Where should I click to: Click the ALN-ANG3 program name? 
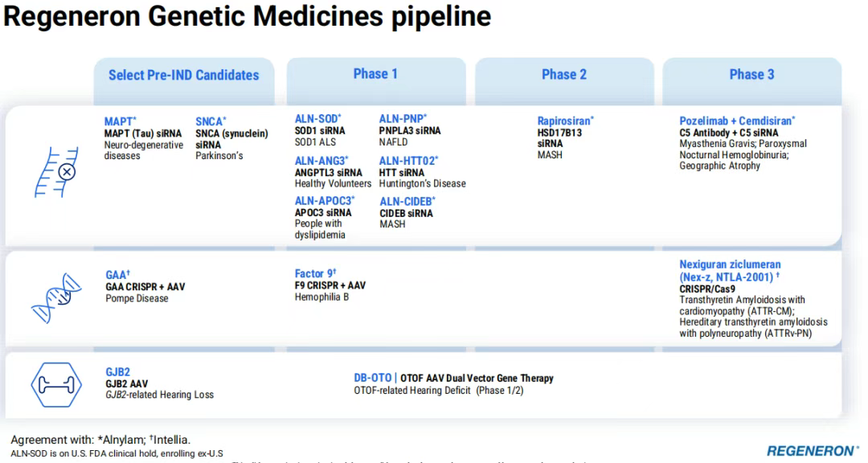pos(321,161)
